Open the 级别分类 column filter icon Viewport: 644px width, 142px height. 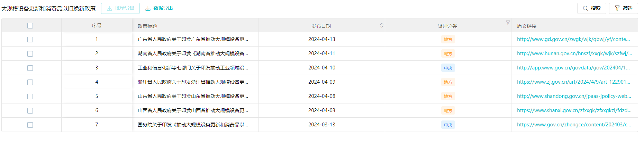coord(508,23)
